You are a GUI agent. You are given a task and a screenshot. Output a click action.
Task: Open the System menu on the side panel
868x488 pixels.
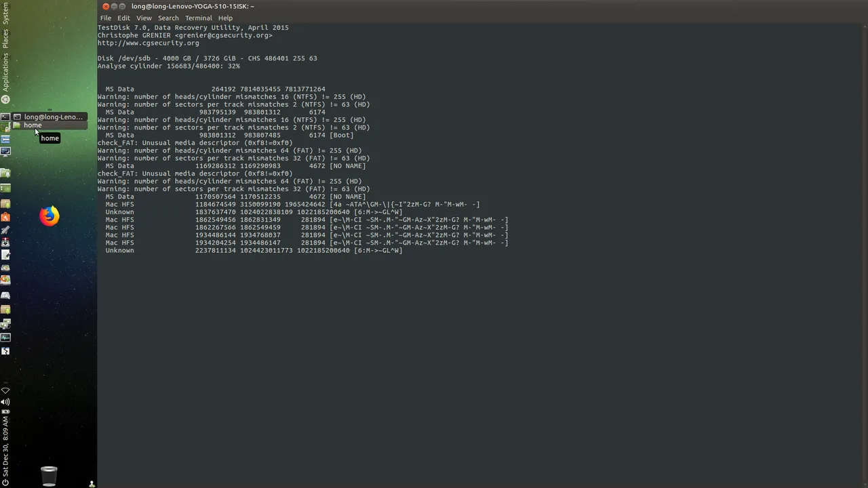pyautogui.click(x=5, y=14)
